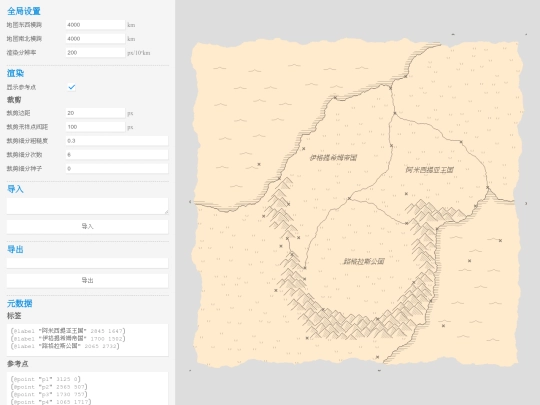This screenshot has height=405, width=540.
Task: Select the kingdom (王国) label on the map
Action: click(x=429, y=170)
